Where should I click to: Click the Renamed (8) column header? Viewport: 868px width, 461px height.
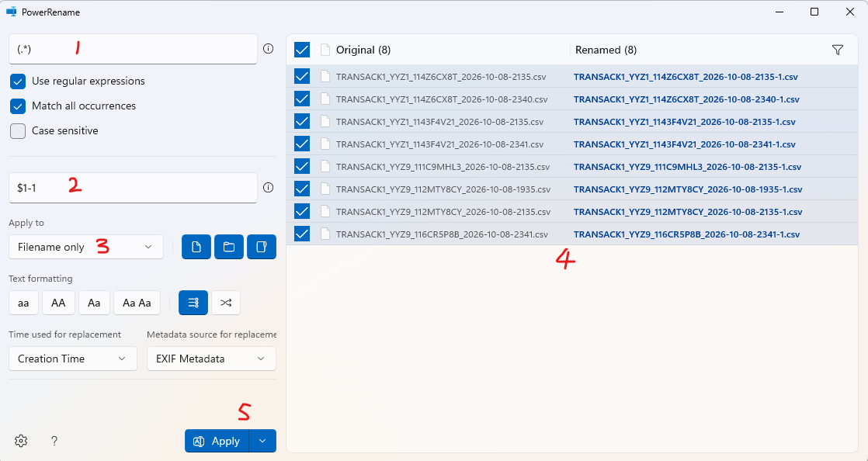[606, 50]
